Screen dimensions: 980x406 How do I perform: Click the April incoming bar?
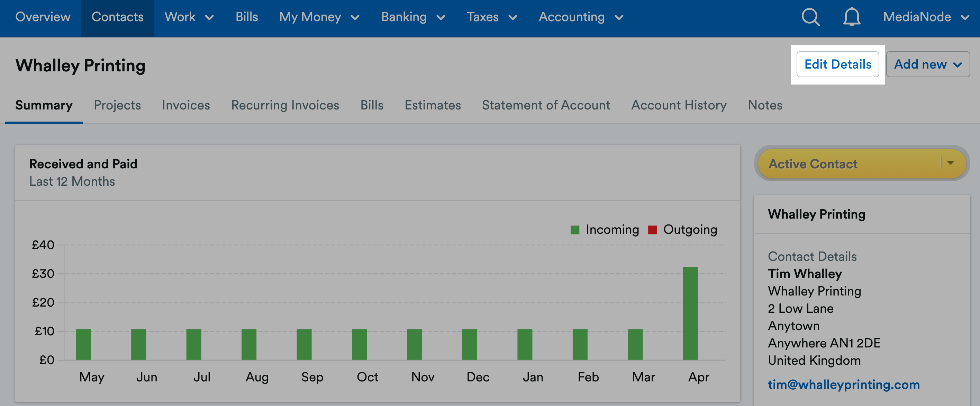(x=690, y=314)
